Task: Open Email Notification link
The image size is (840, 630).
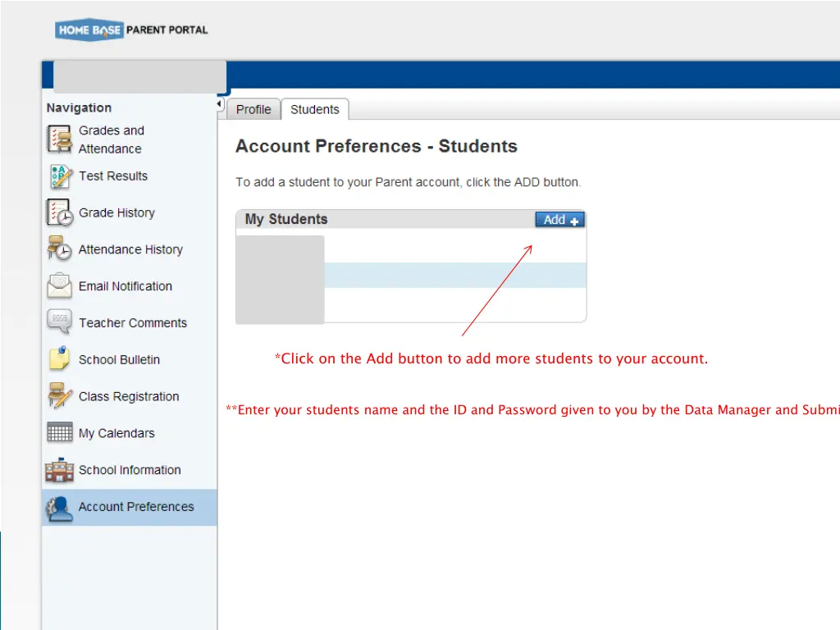Action: (126, 286)
